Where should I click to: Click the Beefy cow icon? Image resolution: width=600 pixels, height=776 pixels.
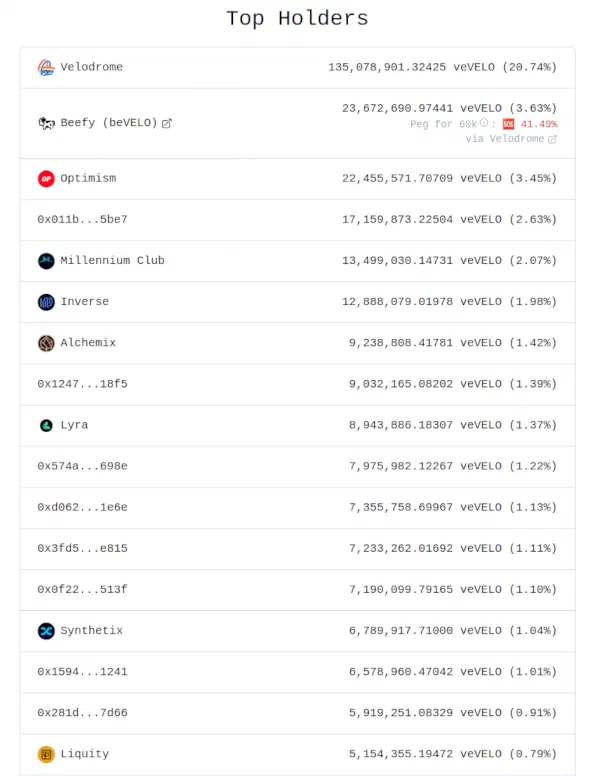(46, 123)
